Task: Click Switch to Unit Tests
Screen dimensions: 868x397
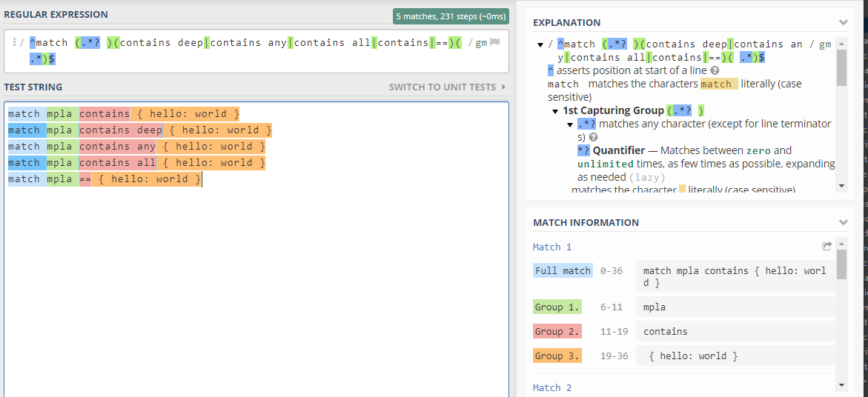Action: click(447, 87)
